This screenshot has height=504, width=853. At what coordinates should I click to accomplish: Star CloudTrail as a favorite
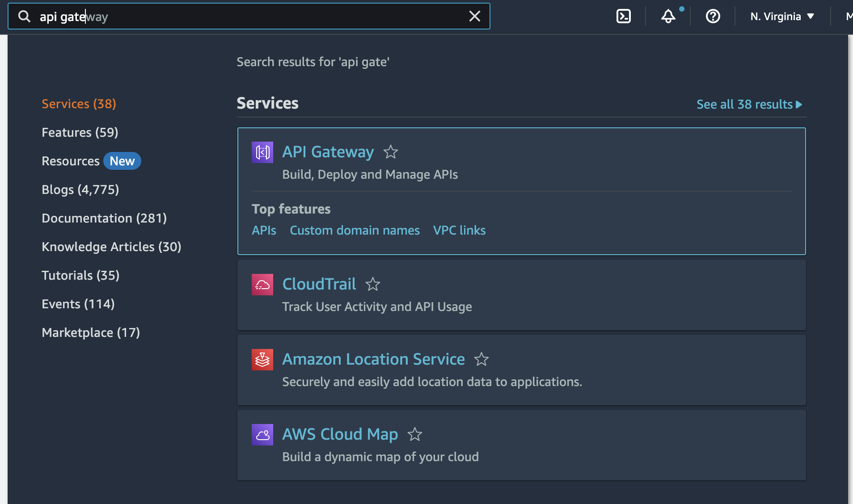click(373, 285)
